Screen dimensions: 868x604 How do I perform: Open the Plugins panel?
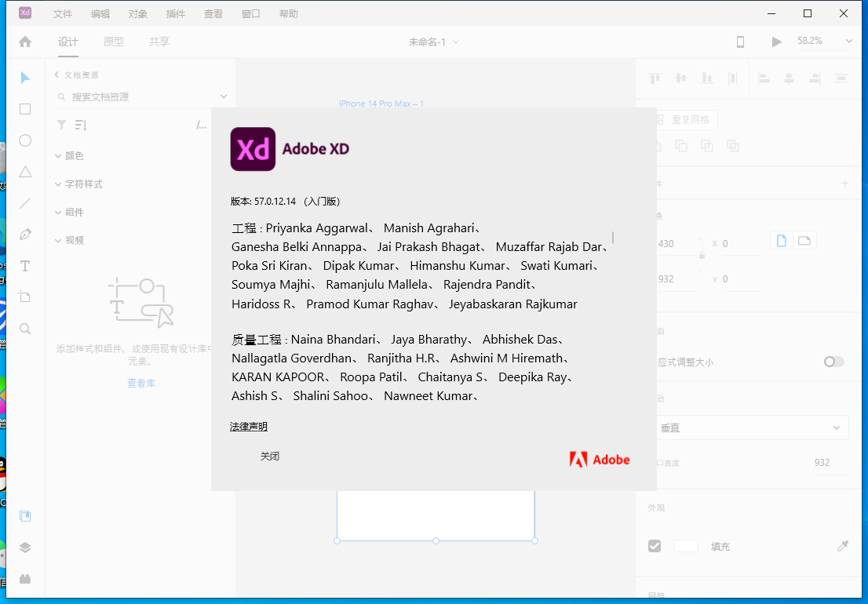point(24,579)
